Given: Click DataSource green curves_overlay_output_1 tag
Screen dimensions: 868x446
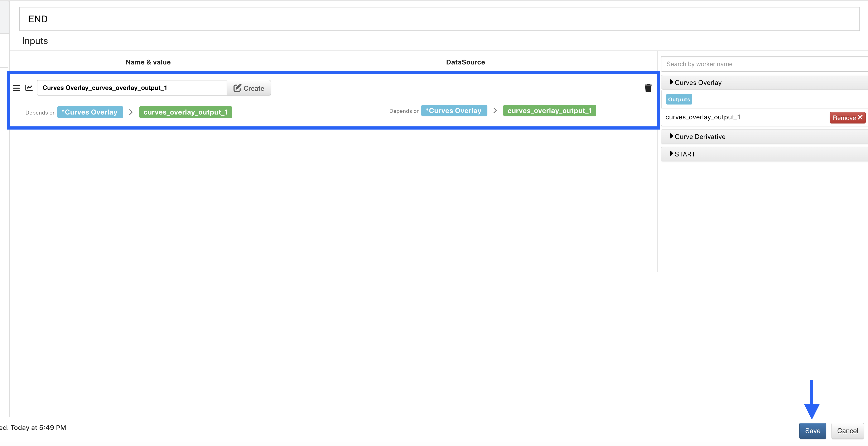Looking at the screenshot, I should 550,111.
